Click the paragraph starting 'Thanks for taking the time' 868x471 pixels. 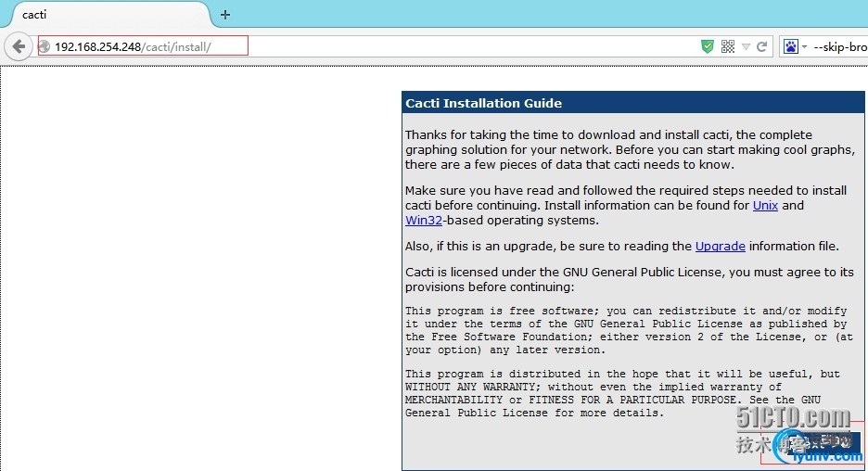(630, 150)
